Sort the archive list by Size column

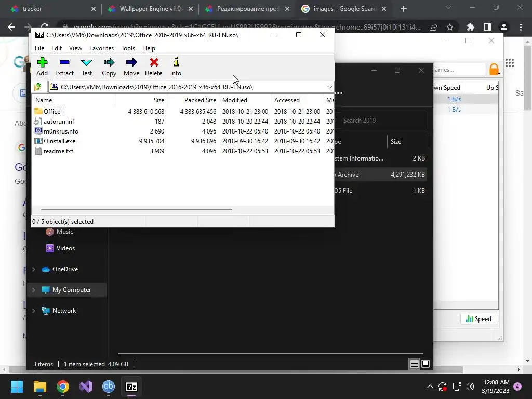click(141, 100)
